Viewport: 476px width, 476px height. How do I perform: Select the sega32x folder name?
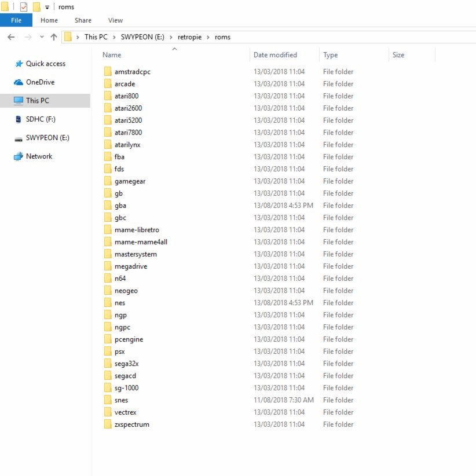click(127, 364)
